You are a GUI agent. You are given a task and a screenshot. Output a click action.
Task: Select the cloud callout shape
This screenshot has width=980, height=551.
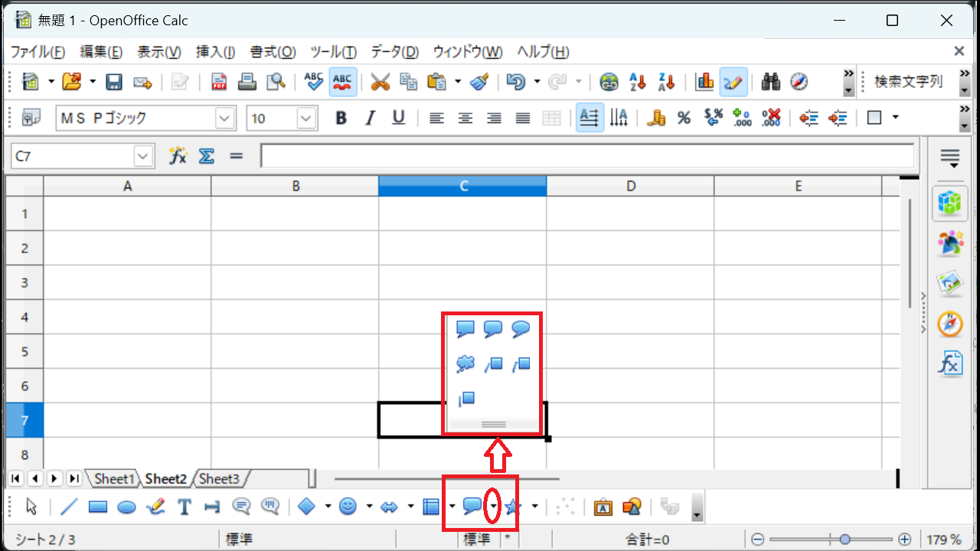pos(465,364)
